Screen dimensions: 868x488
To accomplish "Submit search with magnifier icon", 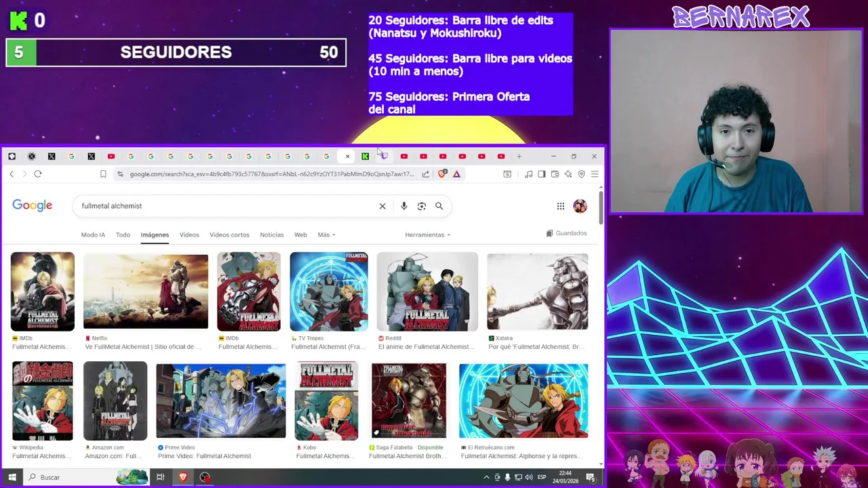I will pos(439,206).
